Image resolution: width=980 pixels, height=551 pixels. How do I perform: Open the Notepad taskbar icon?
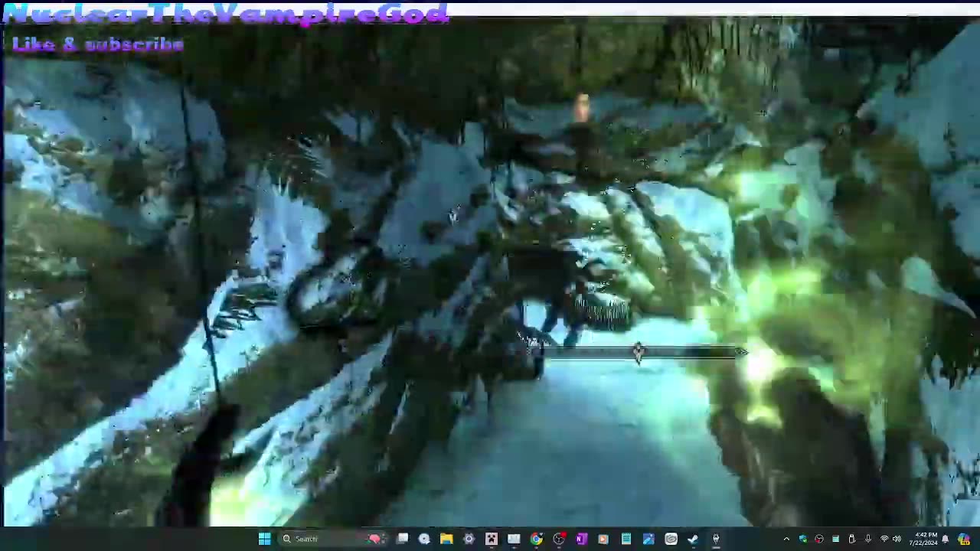click(626, 539)
